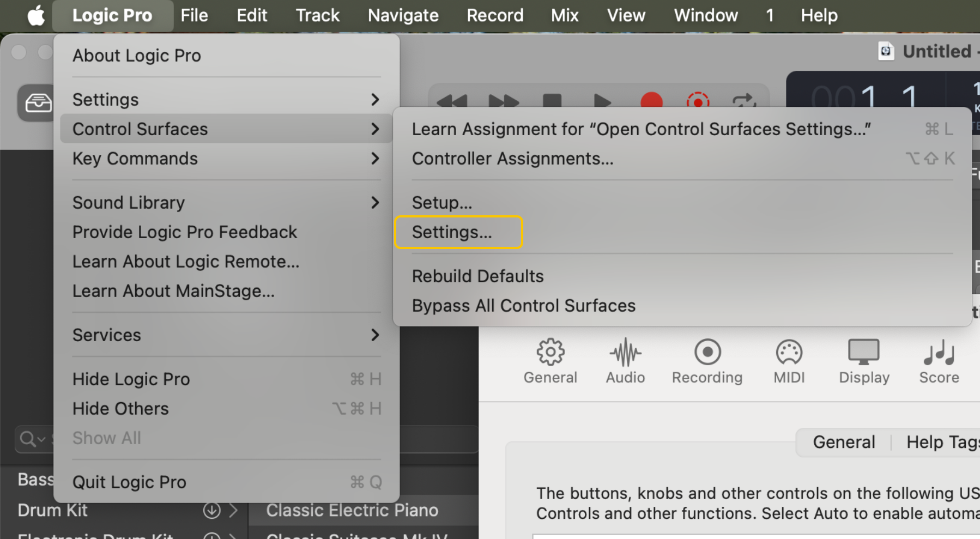This screenshot has width=980, height=539.
Task: Choose Rebuild Defaults
Action: (x=682, y=276)
